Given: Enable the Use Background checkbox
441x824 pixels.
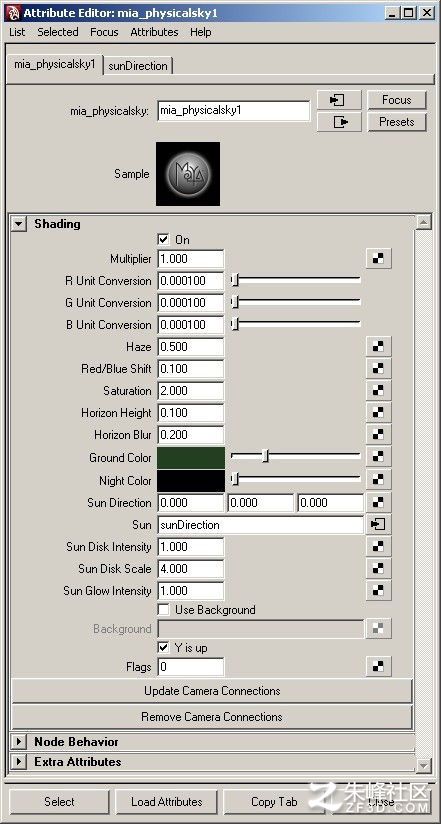Looking at the screenshot, I should [x=163, y=610].
